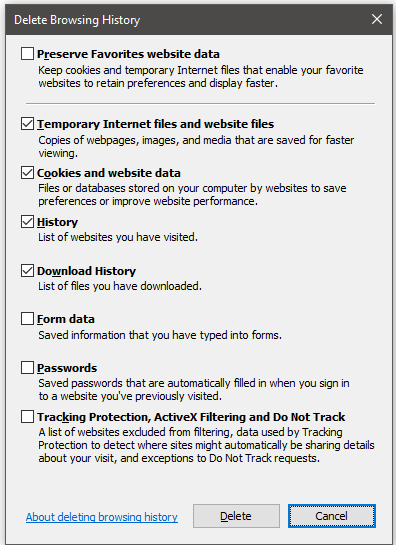Check Tracking Protection, ActiveX Filtering checkbox
Image resolution: width=396 pixels, height=545 pixels.
point(27,417)
